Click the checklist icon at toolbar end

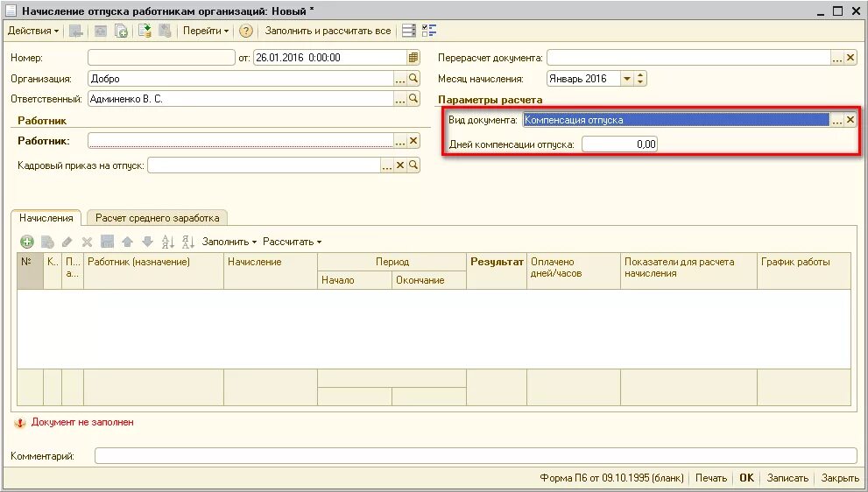coord(429,31)
